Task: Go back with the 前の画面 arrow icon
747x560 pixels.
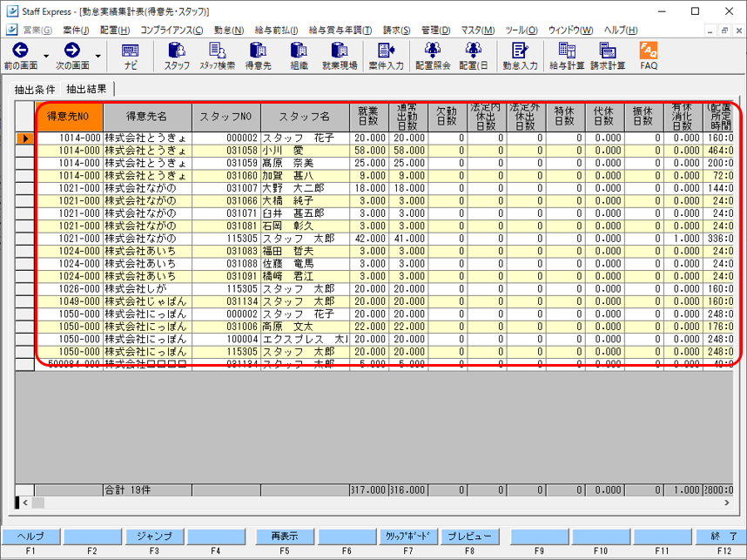Action: coord(20,50)
